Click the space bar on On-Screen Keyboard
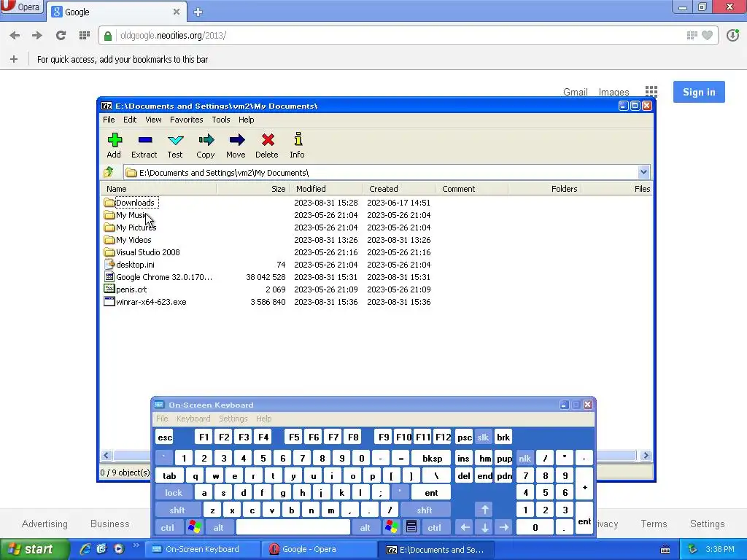This screenshot has width=747, height=560. click(x=293, y=527)
